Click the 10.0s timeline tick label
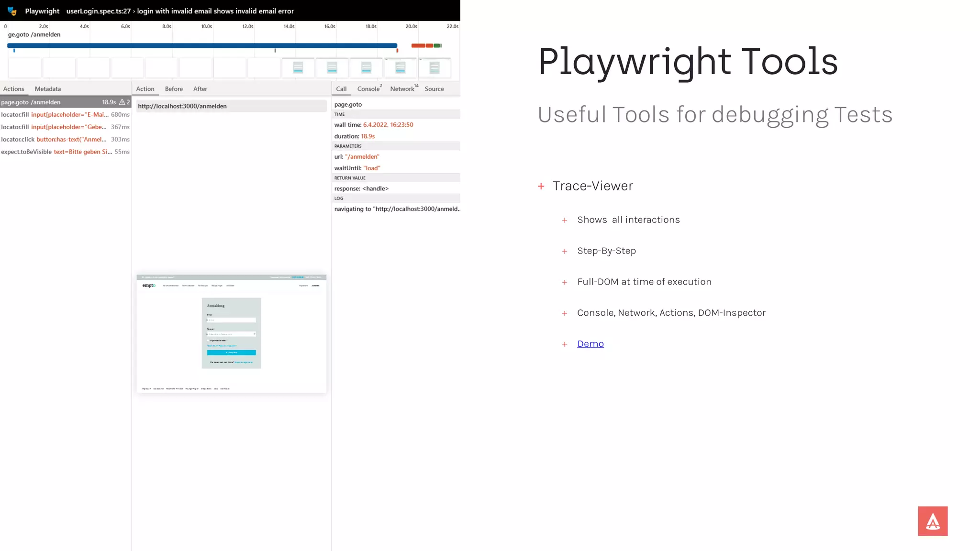 click(206, 26)
